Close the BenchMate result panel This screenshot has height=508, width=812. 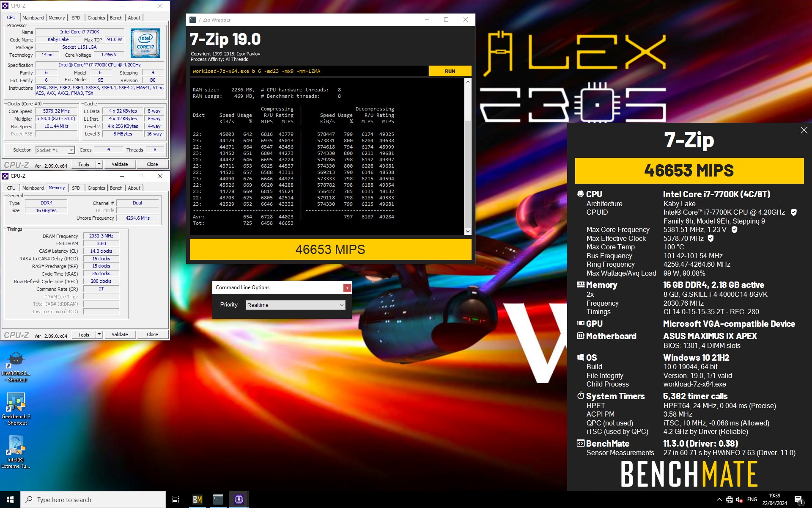pos(804,130)
